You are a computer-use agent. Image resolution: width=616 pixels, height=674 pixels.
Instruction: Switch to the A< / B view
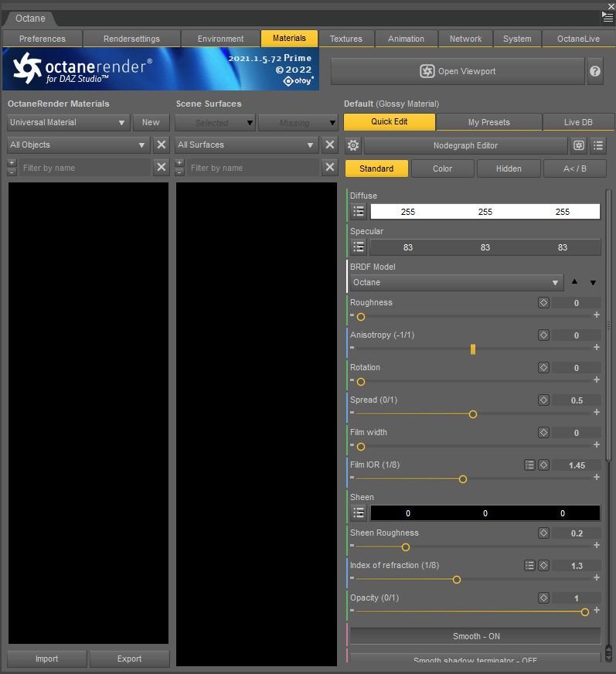coord(575,168)
